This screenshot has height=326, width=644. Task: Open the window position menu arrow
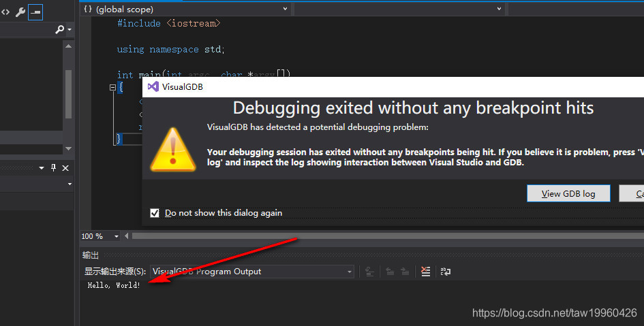tap(42, 168)
